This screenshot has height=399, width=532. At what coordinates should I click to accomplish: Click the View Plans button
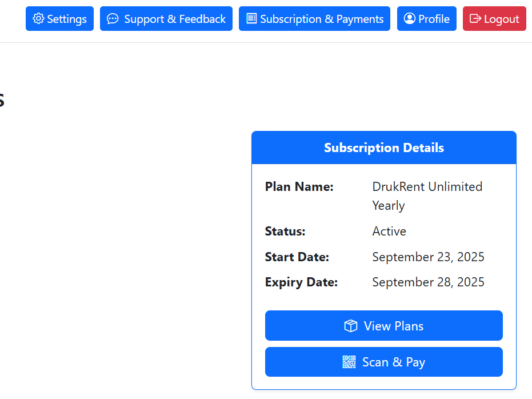pos(384,326)
